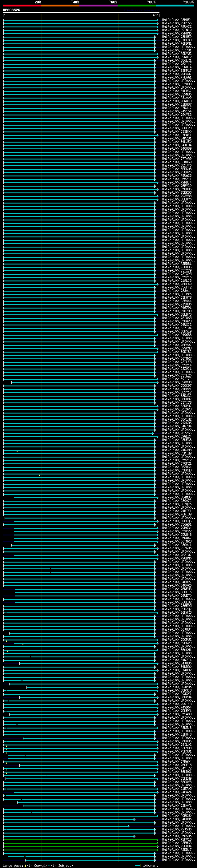Select hit label UniRef100_Q84M35

pyautogui.click(x=176, y=497)
